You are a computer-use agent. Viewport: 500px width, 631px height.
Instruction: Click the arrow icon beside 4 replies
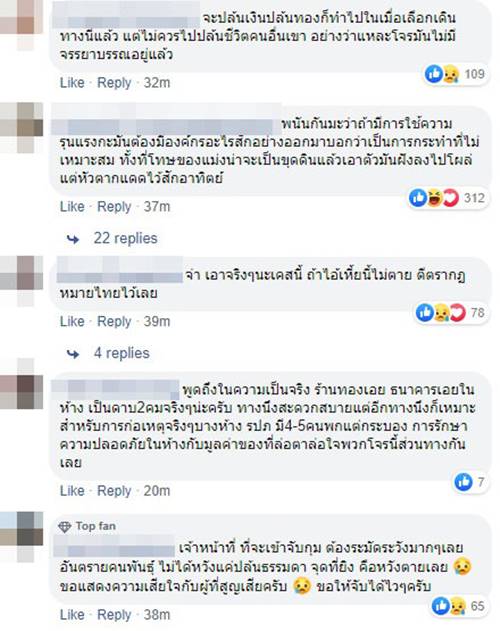click(73, 354)
